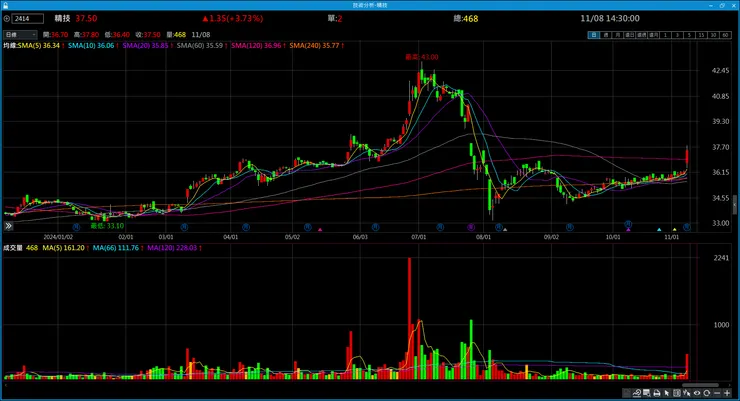Viewport: 740px width, 401px height.
Task: Click the SMA(240) 35.77 label
Action: 314,45
